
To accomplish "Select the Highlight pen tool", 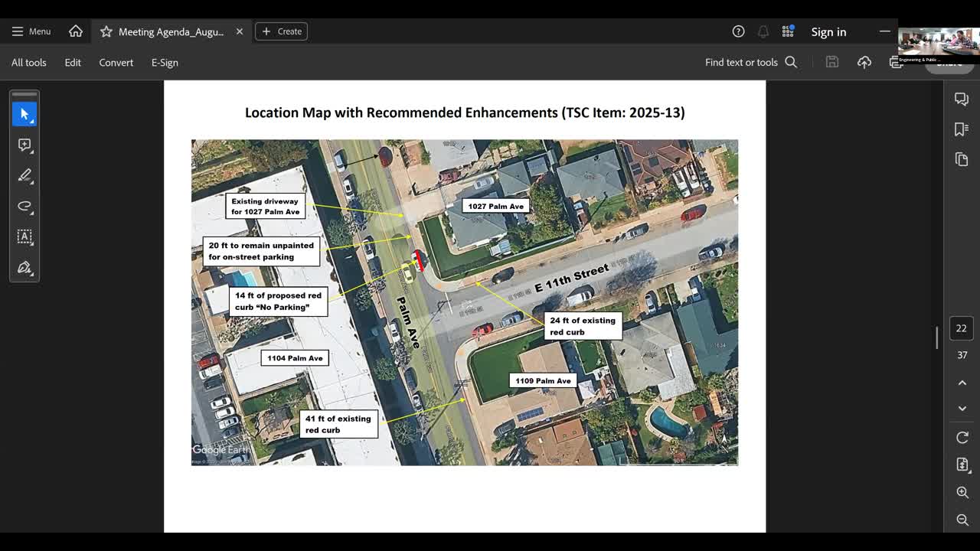I will [24, 175].
